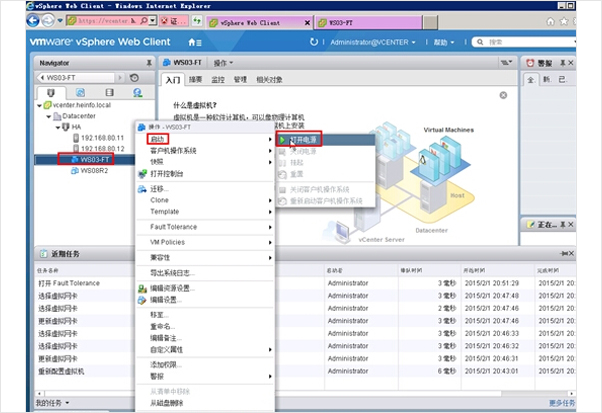Viewport: 602px width, 413px height.
Task: Close the Recent Tasks panel
Action: [x=571, y=253]
